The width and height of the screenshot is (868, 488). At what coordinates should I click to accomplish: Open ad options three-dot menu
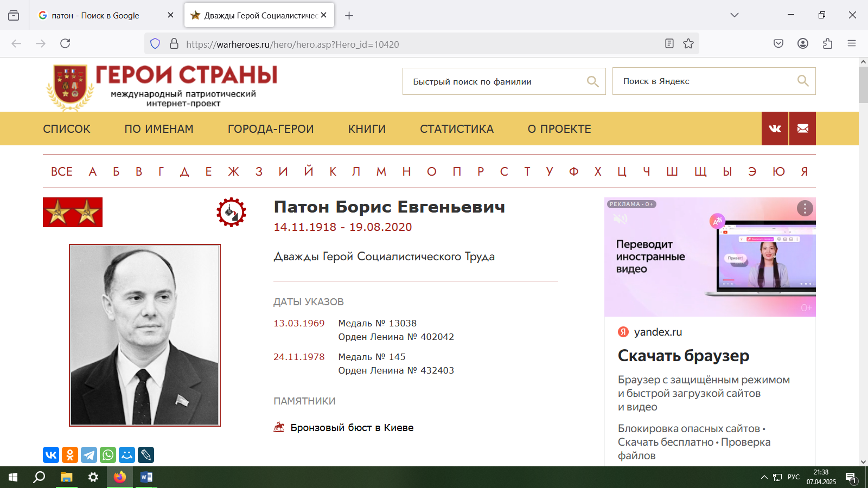click(805, 208)
